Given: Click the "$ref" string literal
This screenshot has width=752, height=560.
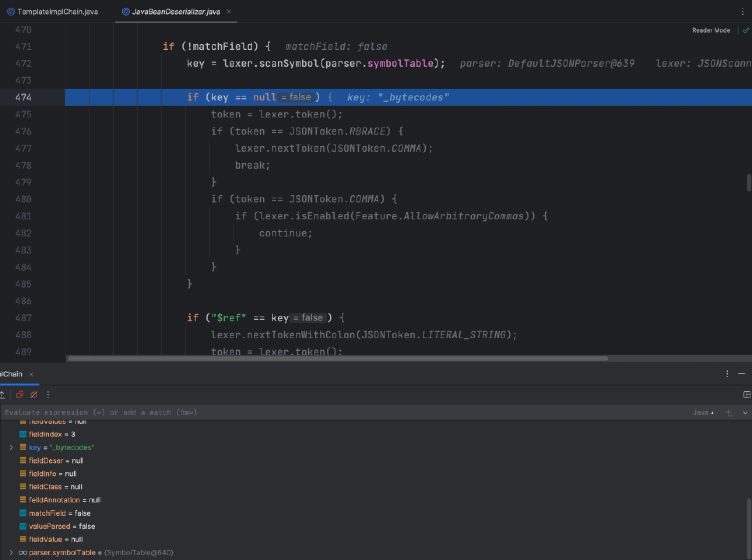Looking at the screenshot, I should (229, 318).
